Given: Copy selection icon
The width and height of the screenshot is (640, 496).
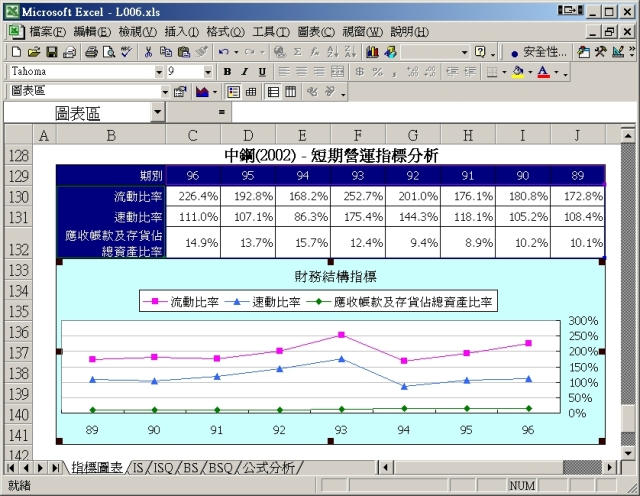Looking at the screenshot, I should [x=166, y=52].
